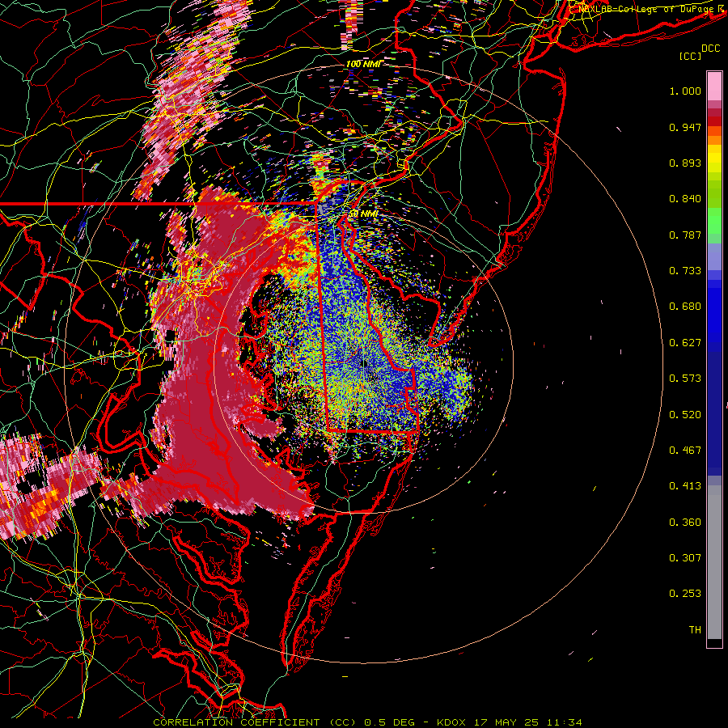Click the 0.787 legend value

click(685, 235)
